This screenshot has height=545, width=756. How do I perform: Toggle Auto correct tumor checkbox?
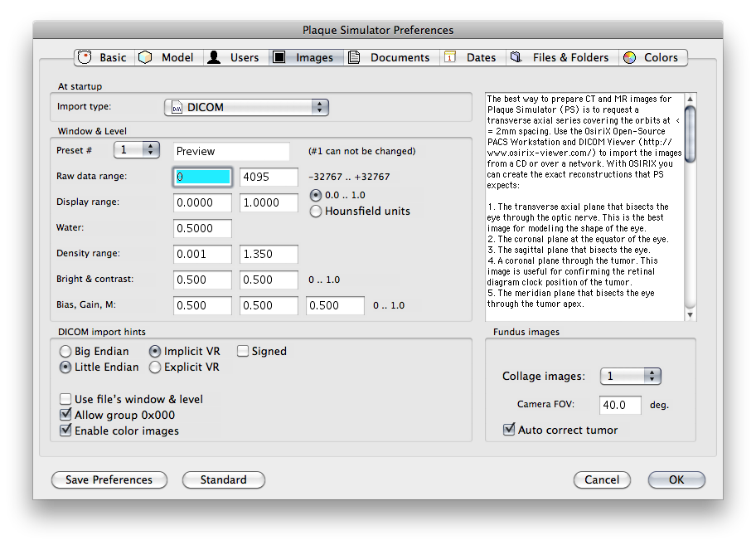(x=509, y=429)
